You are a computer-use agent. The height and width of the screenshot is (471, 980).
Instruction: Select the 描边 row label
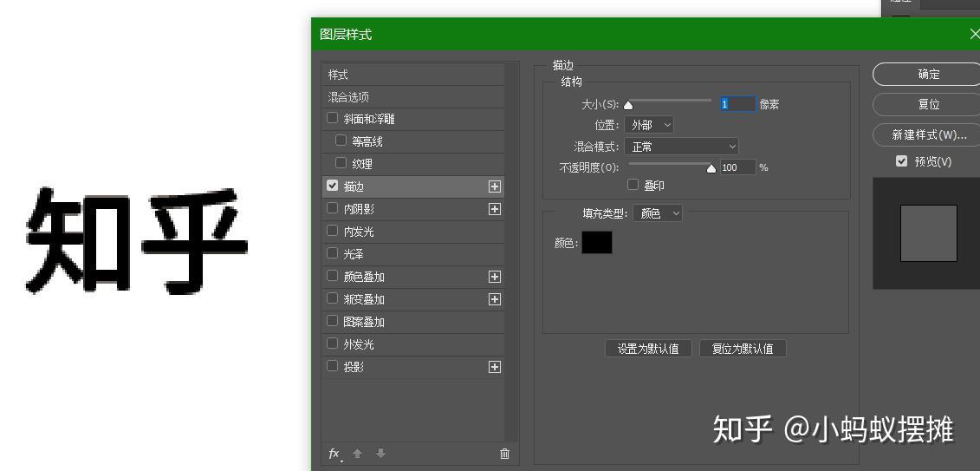(x=354, y=186)
